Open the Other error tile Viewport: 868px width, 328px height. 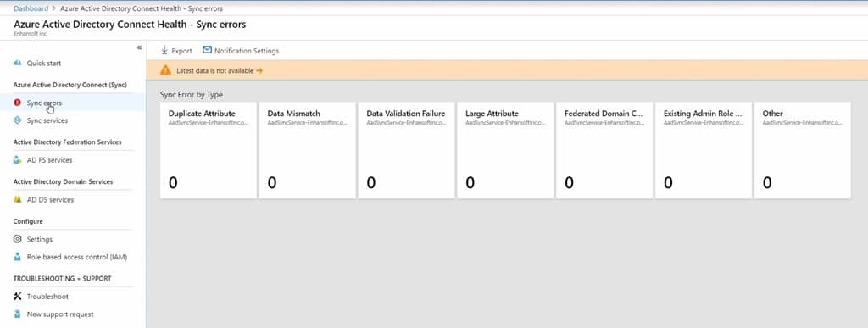click(803, 150)
